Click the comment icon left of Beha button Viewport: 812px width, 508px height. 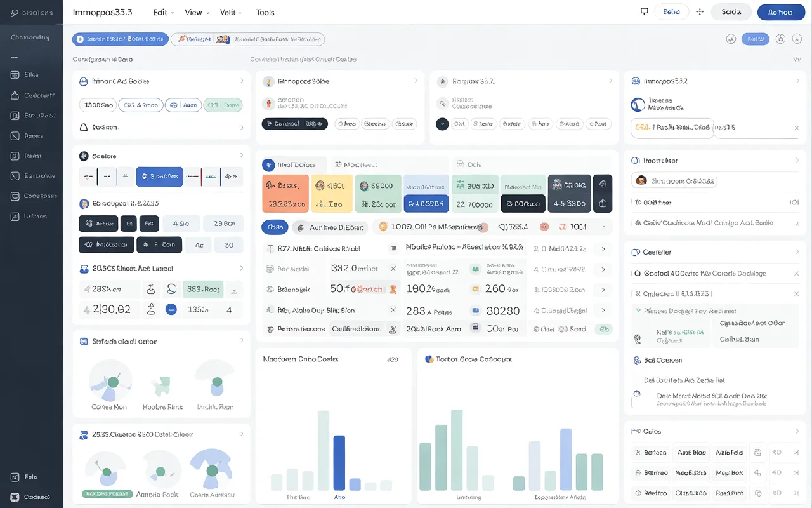coord(645,12)
